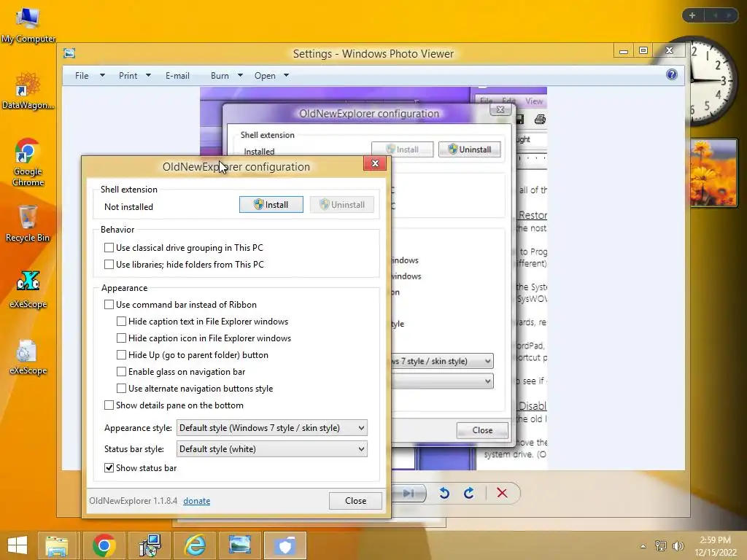The width and height of the screenshot is (747, 560).
Task: Open the network computers taskbar icon
Action: [150, 545]
